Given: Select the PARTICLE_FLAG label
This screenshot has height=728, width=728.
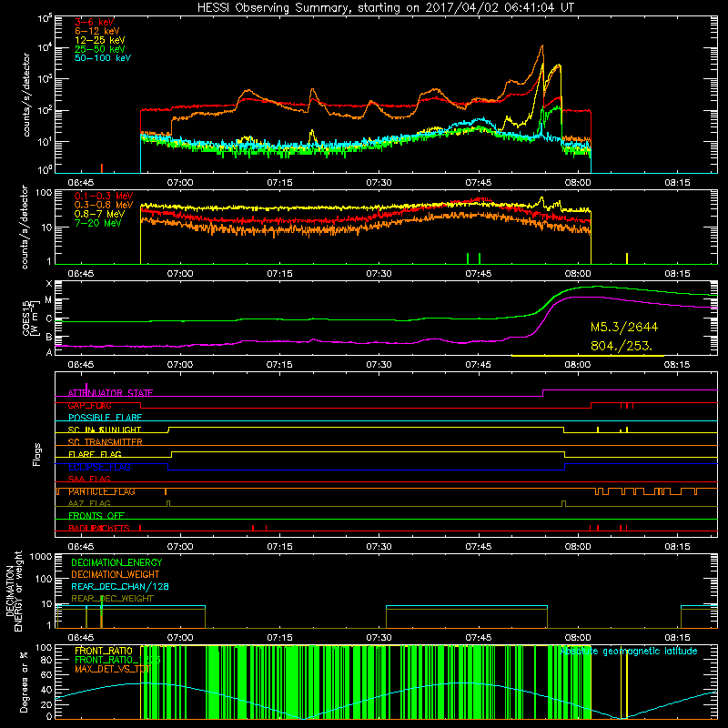Looking at the screenshot, I should [102, 491].
